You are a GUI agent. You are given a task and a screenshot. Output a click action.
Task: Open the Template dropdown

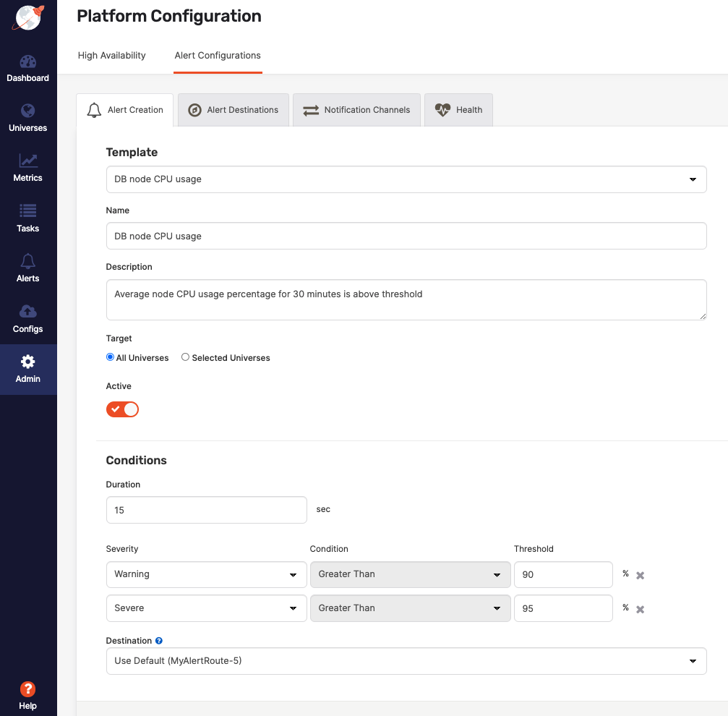406,179
